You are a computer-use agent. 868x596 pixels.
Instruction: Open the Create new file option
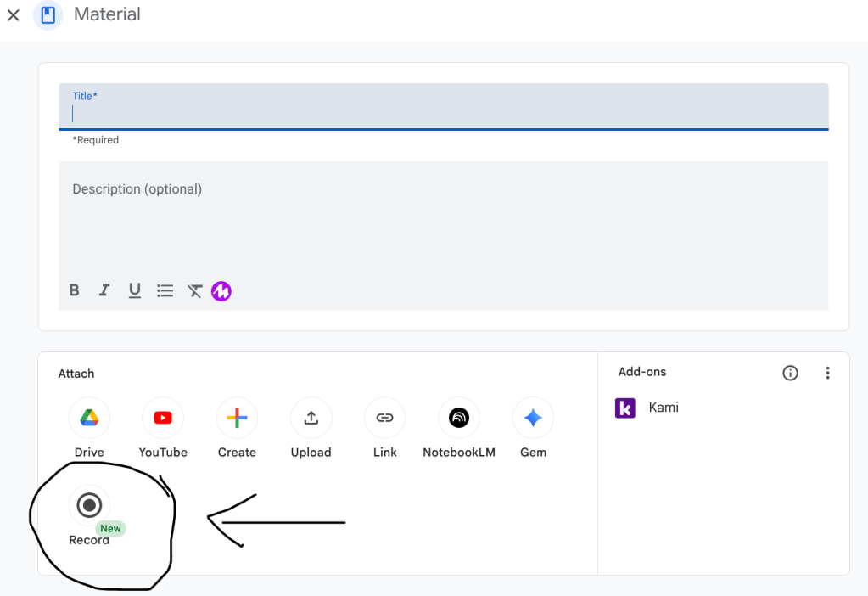point(237,418)
